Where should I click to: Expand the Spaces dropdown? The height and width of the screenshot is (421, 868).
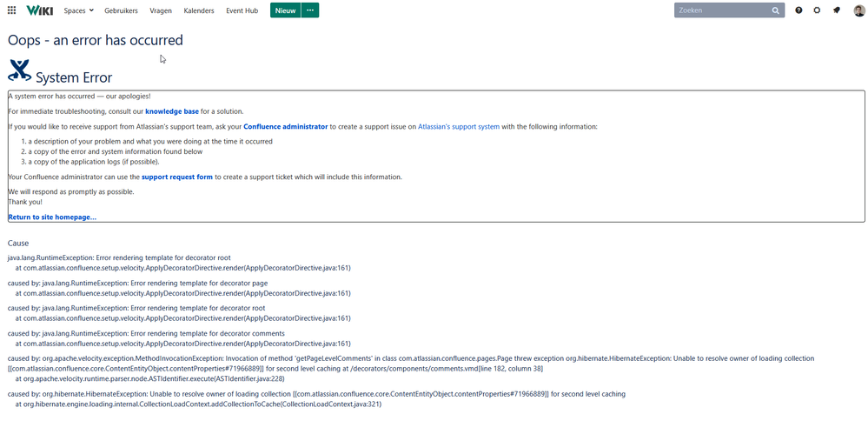click(79, 10)
